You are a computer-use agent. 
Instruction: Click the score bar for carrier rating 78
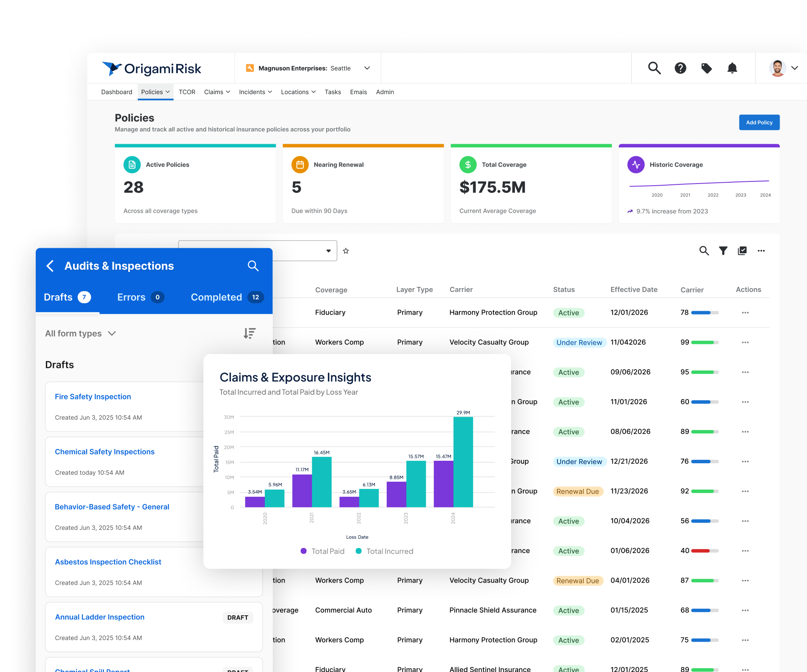pyautogui.click(x=704, y=312)
